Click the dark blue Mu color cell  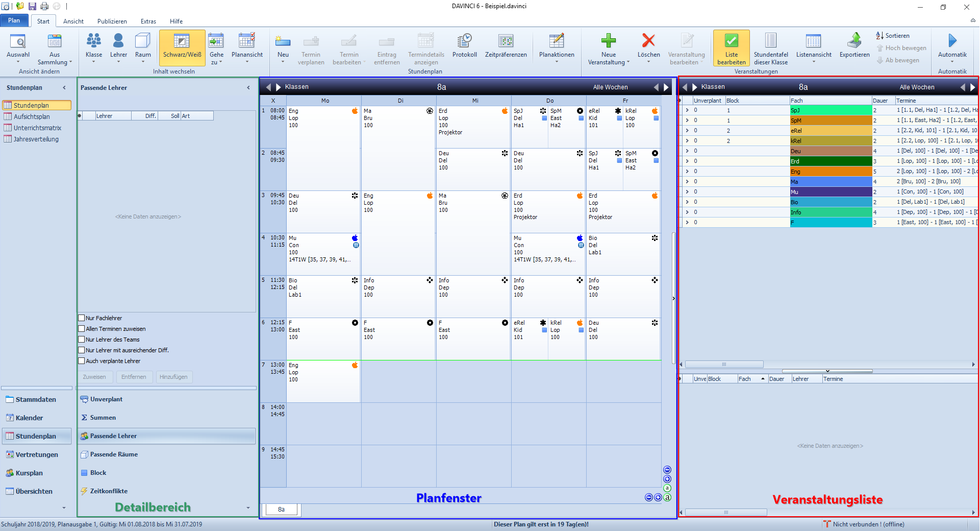pyautogui.click(x=831, y=192)
